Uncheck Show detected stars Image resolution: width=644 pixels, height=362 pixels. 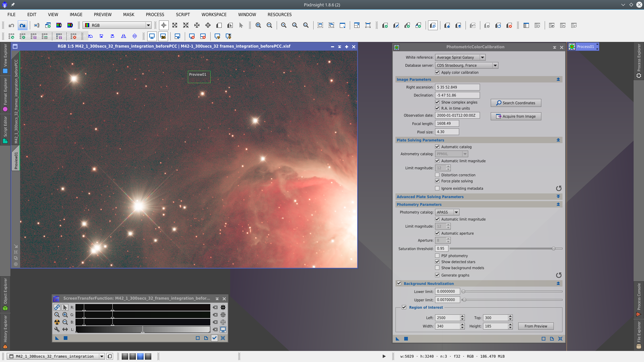(437, 262)
